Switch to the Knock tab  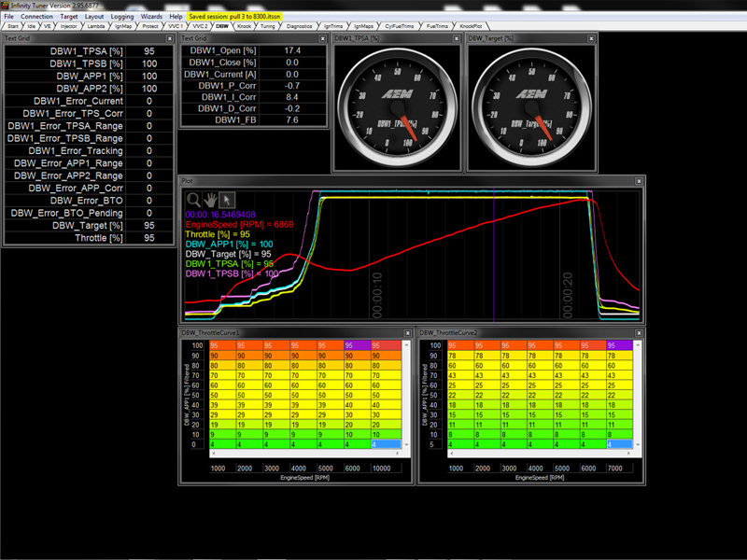244,26
